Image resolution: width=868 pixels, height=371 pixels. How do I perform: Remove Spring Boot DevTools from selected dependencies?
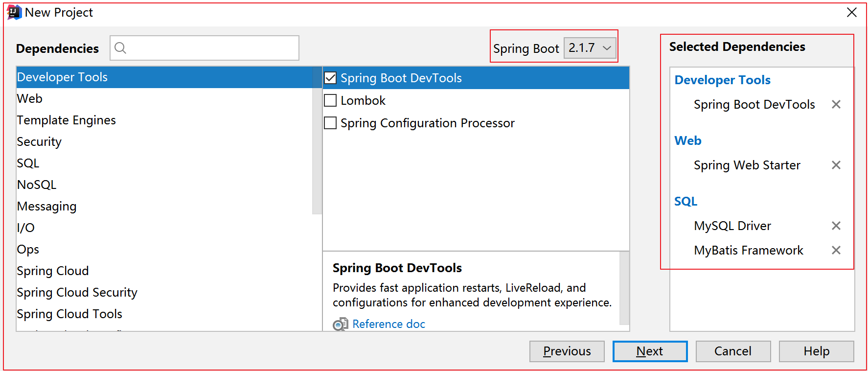tap(836, 104)
